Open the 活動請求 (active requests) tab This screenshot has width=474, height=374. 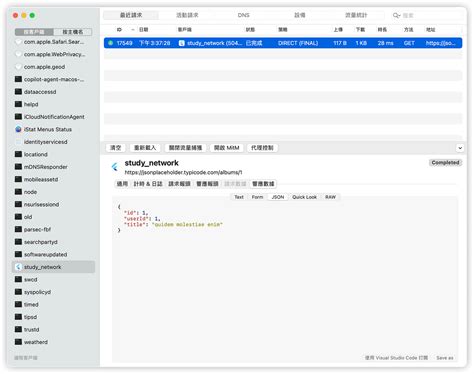click(x=187, y=15)
